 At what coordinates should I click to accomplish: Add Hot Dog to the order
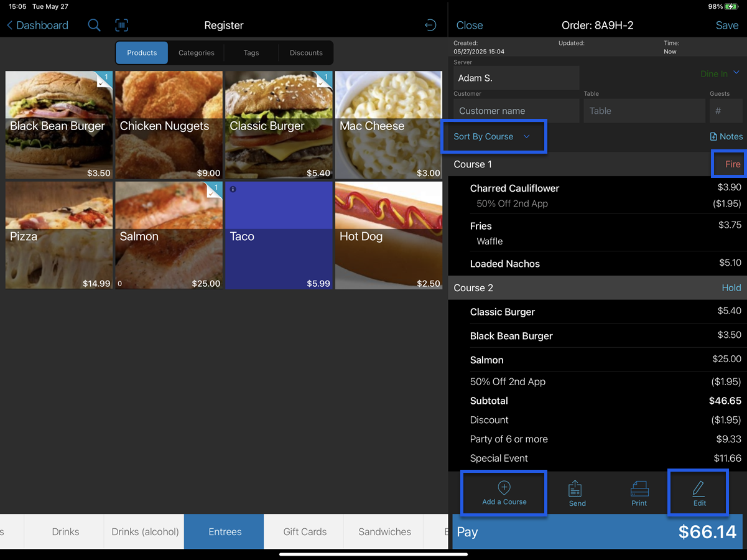pos(389,235)
